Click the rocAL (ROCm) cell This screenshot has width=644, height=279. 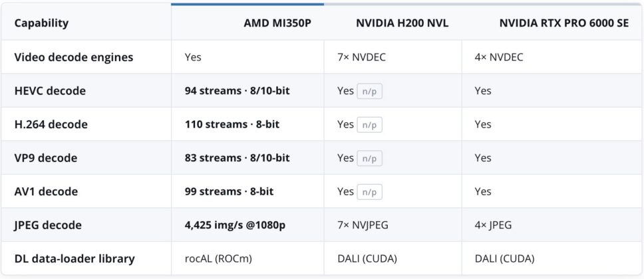pyautogui.click(x=218, y=259)
